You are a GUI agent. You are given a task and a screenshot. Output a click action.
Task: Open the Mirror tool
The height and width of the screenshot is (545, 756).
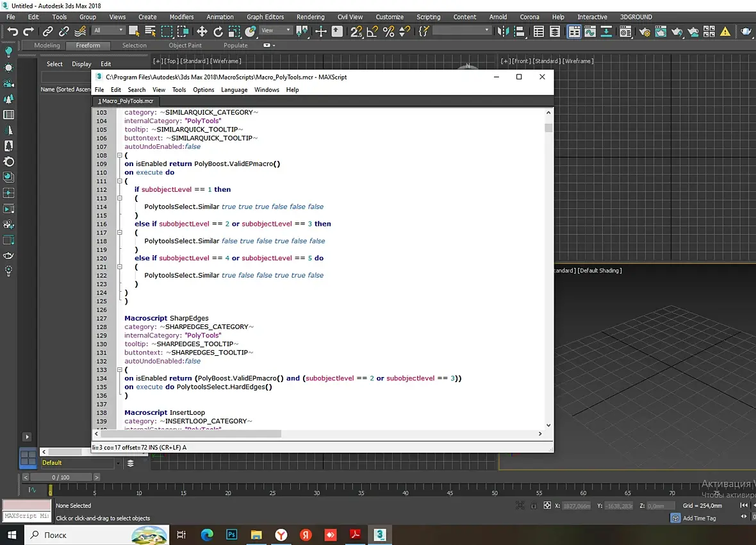click(x=504, y=31)
